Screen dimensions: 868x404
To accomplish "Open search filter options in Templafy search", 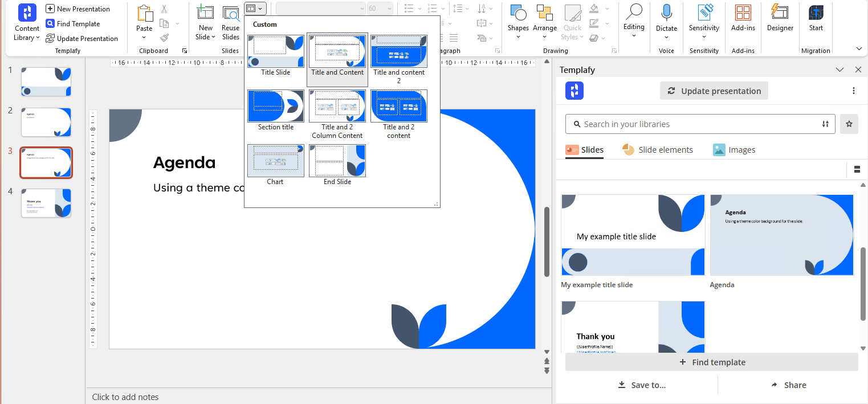I will (825, 124).
